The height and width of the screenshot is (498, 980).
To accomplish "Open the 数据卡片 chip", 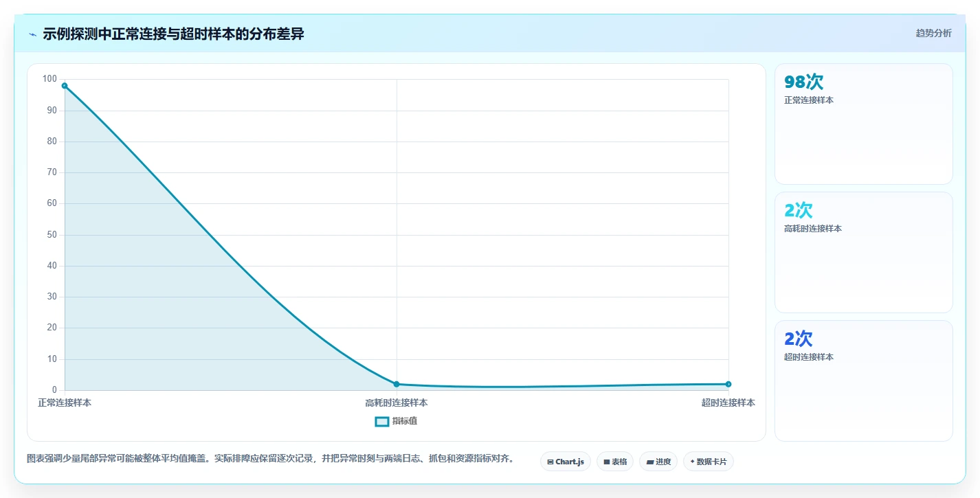I will pyautogui.click(x=709, y=462).
